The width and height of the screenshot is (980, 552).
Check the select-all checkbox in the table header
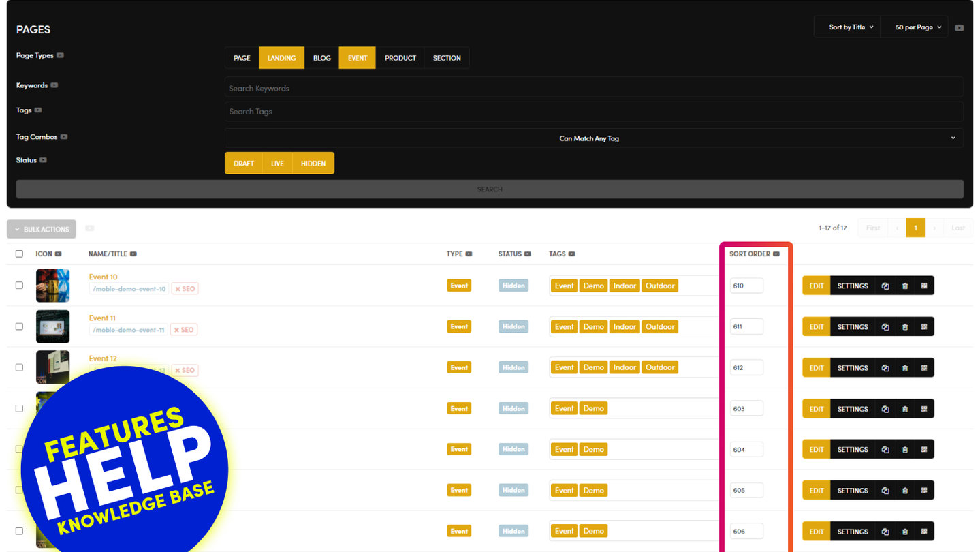point(19,254)
